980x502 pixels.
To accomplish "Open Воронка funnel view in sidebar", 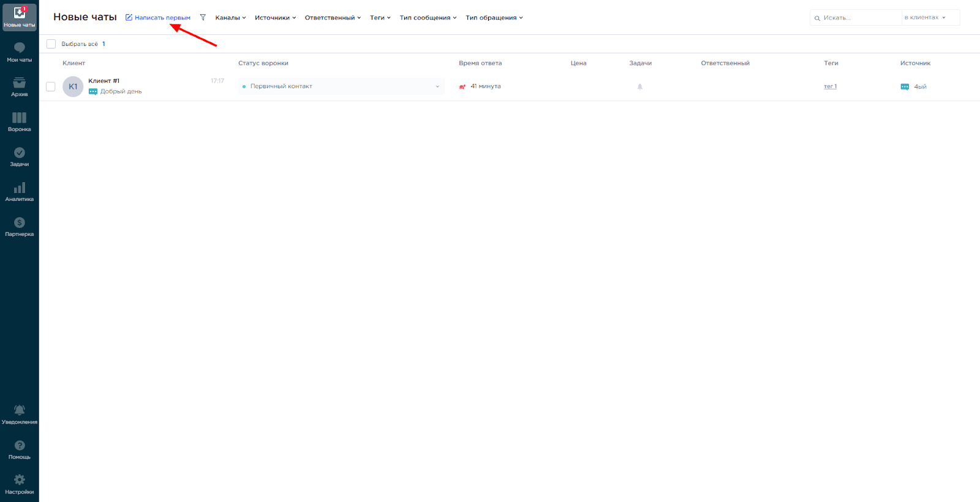I will click(19, 121).
